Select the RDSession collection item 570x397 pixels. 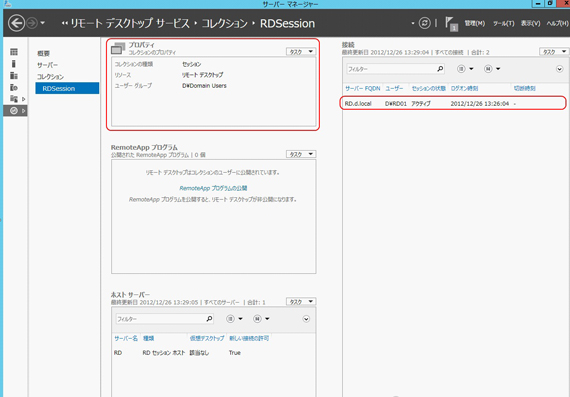67,88
